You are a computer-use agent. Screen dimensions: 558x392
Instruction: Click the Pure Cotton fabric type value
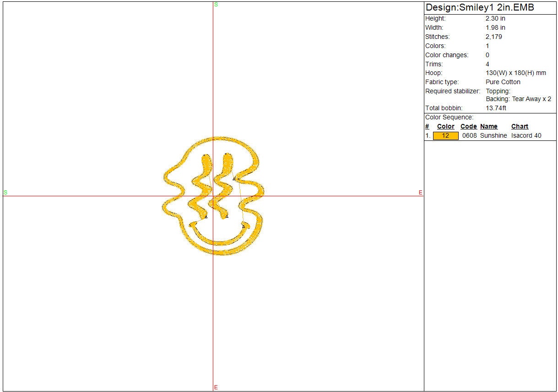tap(503, 82)
